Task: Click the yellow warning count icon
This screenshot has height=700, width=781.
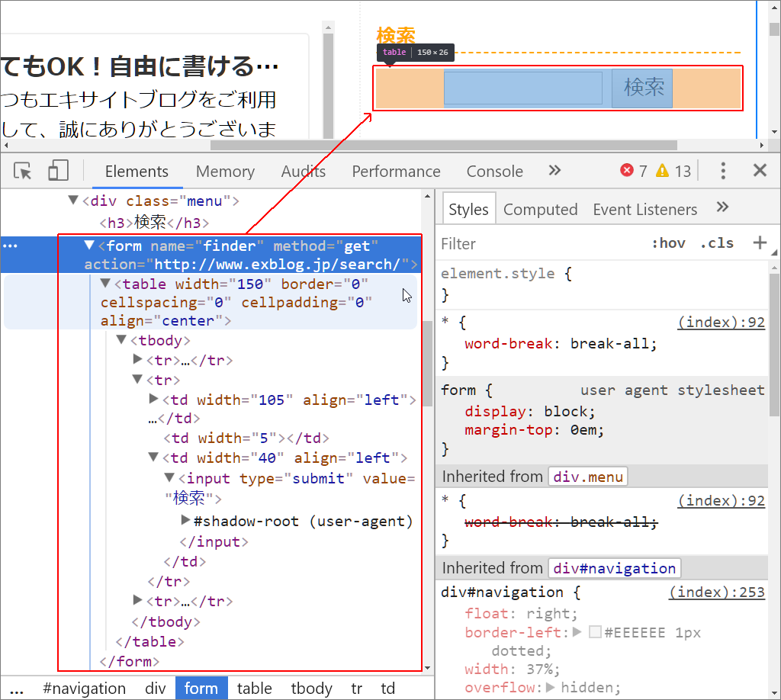Action: tap(662, 171)
